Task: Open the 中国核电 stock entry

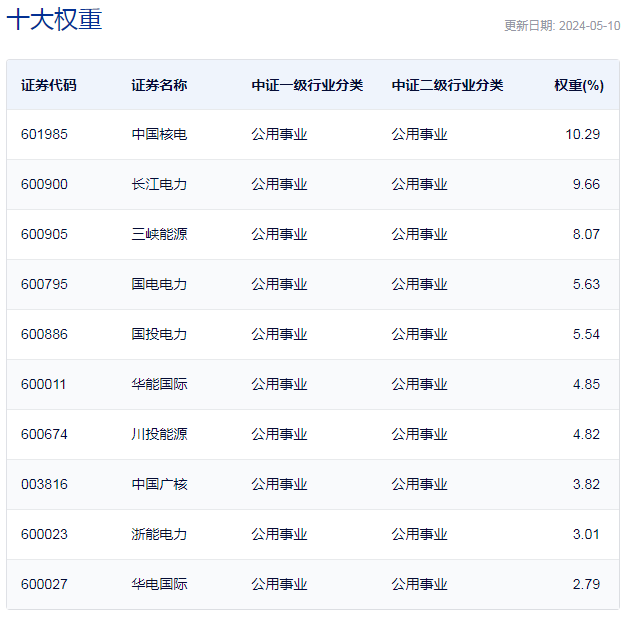Action: tap(159, 134)
